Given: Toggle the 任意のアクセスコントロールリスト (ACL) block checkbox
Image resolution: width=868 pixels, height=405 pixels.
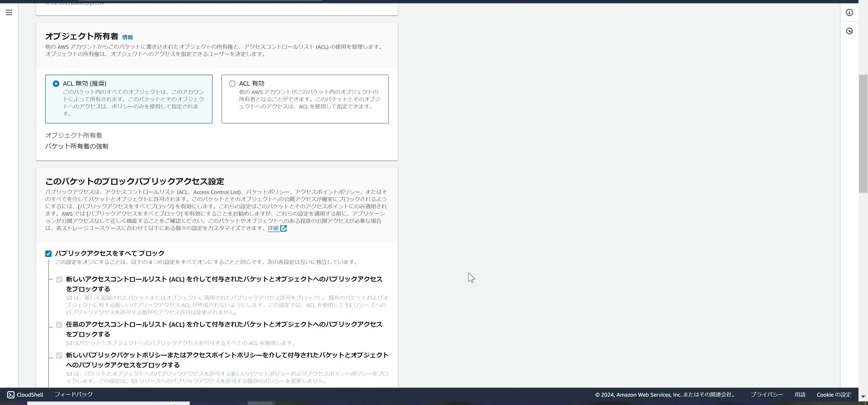Looking at the screenshot, I should (x=59, y=325).
